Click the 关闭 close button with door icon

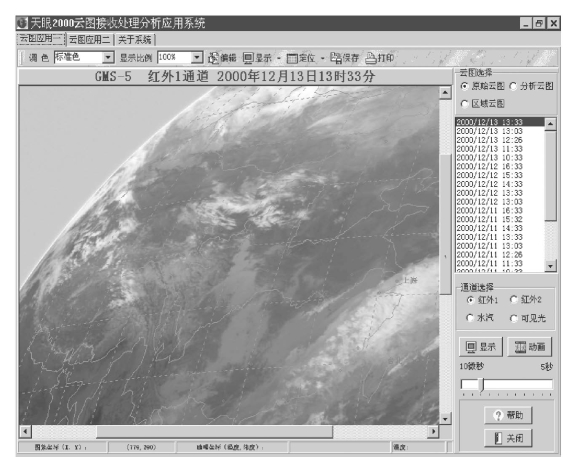[x=508, y=438]
